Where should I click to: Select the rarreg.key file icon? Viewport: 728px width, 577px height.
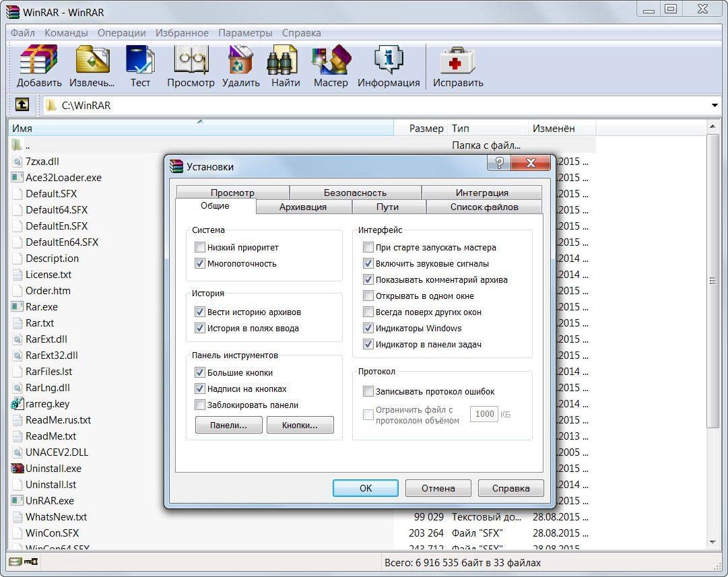tap(18, 404)
